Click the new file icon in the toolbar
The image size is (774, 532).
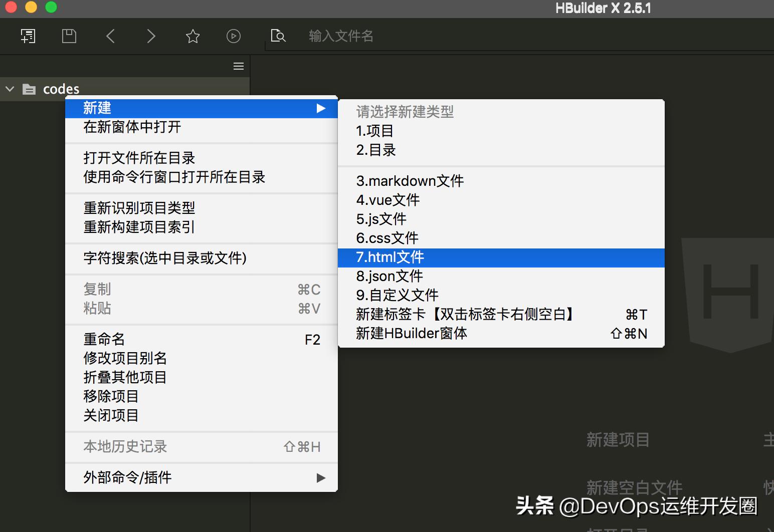tap(28, 36)
